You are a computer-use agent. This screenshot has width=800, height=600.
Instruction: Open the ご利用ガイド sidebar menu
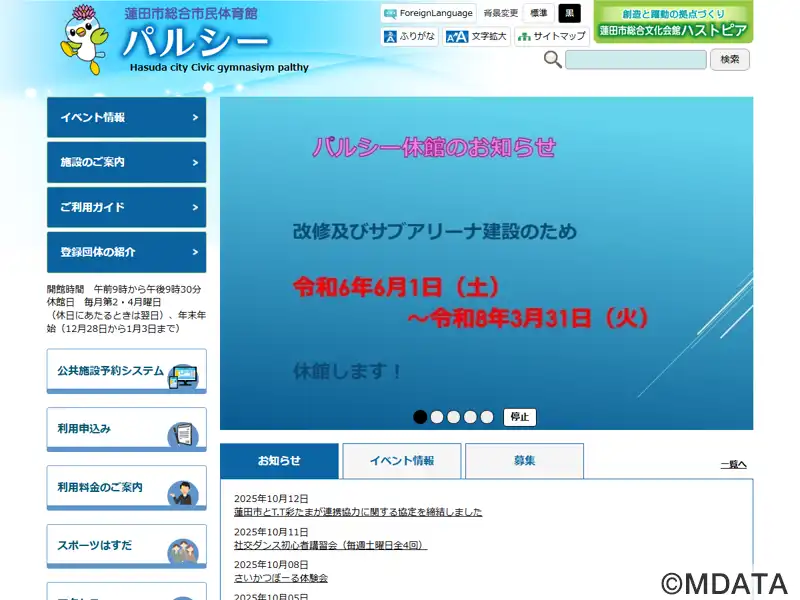[x=127, y=207]
